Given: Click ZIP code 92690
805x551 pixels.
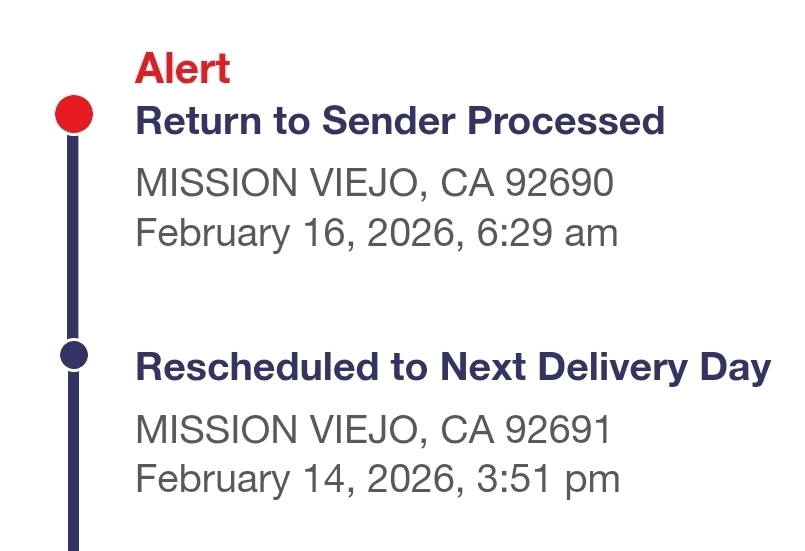Looking at the screenshot, I should [x=559, y=183].
